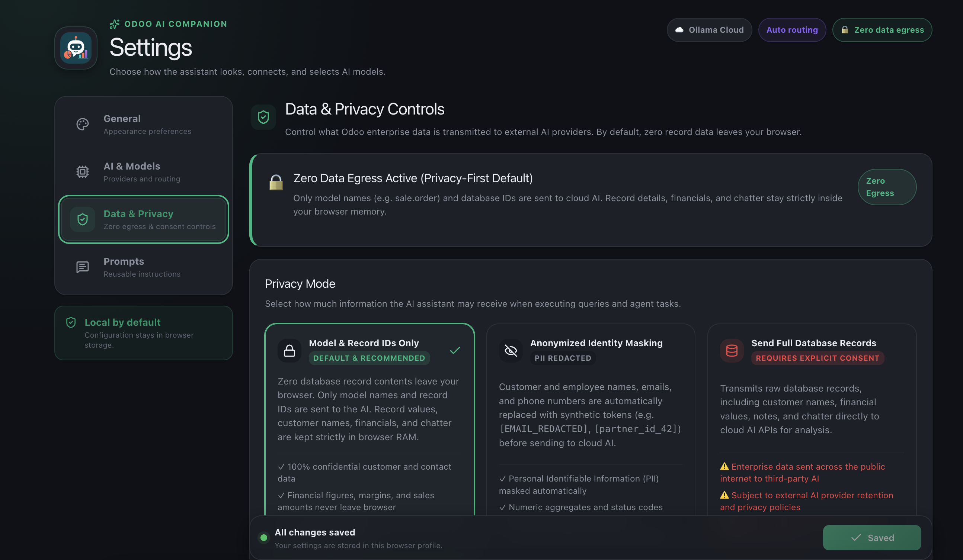
Task: Click 'Financial figures, margins, and sales' bullet
Action: point(356,501)
